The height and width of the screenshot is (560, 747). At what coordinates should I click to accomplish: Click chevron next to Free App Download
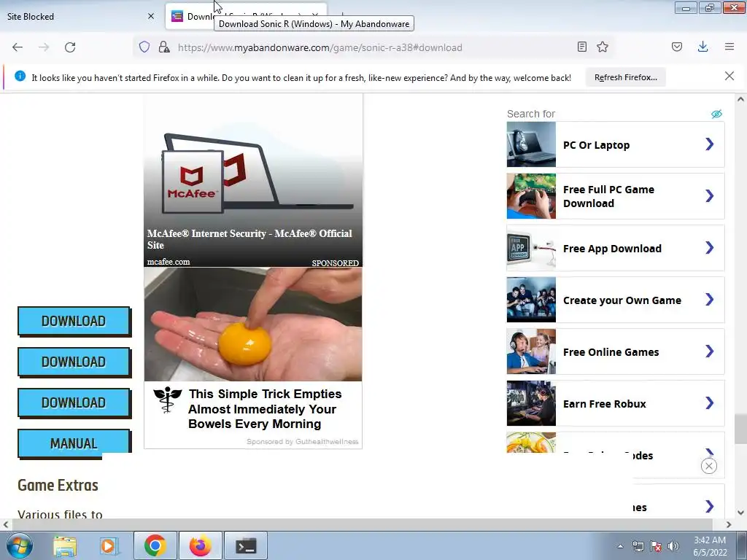coord(710,248)
